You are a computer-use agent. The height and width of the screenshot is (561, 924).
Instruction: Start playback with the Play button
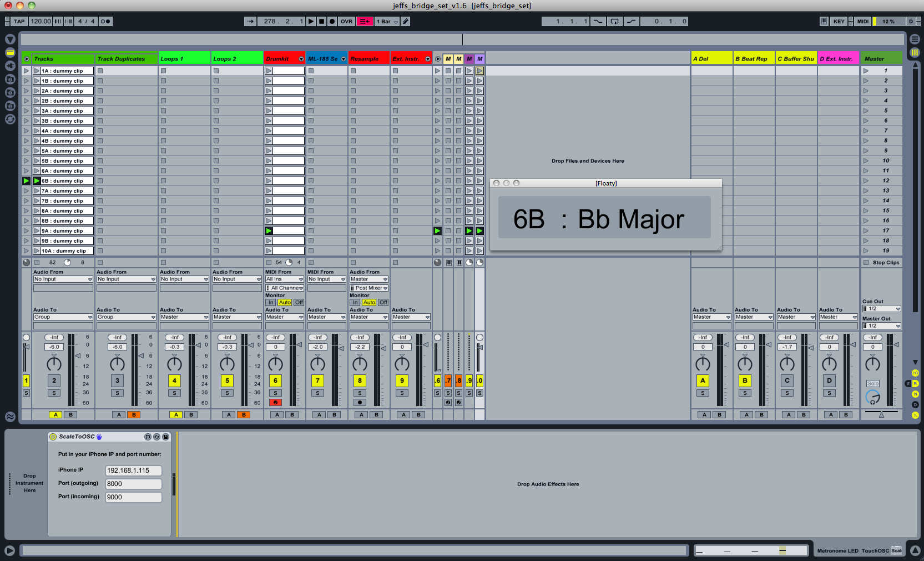pyautogui.click(x=311, y=21)
